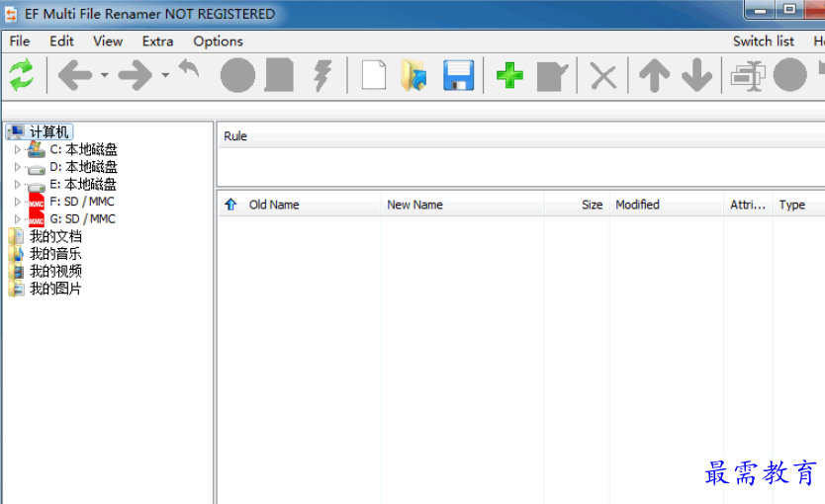Expand the D: 本地磁盘 drive

[18, 167]
